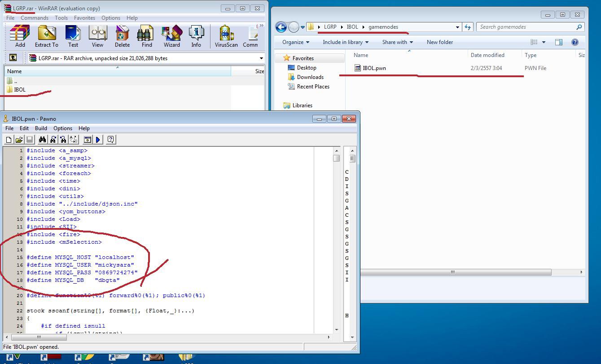Click the Compile icon in Pawno toolbar
Image resolution: width=601 pixels, height=364 pixels.
[x=88, y=140]
